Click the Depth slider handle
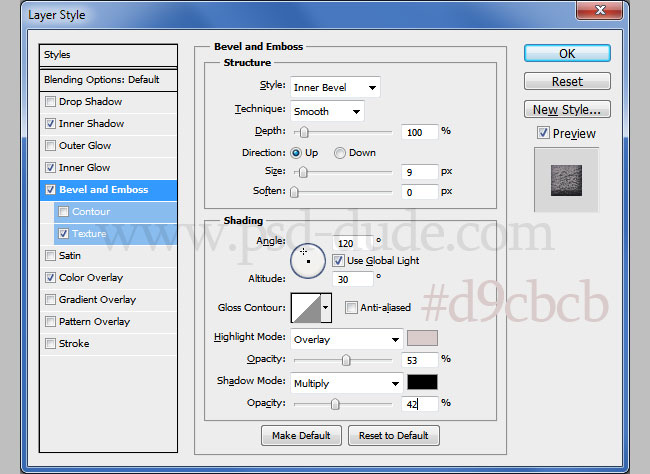650x474 pixels. (x=304, y=132)
